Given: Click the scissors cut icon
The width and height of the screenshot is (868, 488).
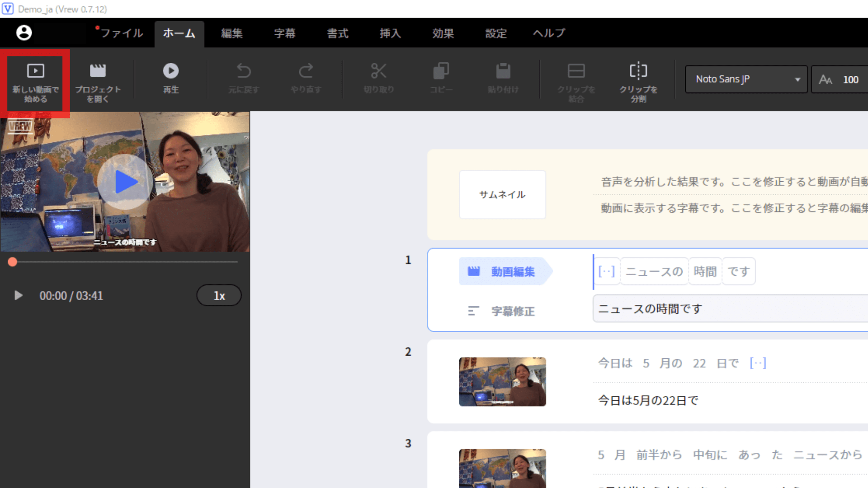Looking at the screenshot, I should (x=378, y=71).
